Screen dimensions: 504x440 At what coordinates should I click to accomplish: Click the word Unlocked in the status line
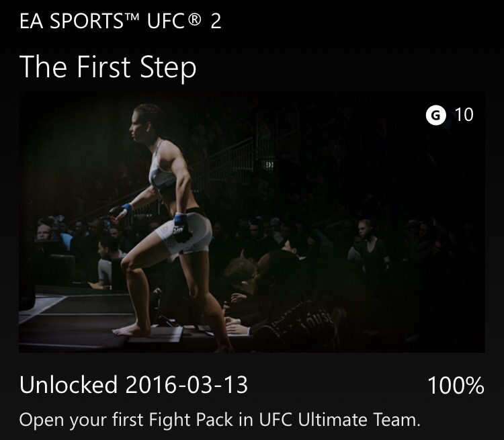coord(69,385)
